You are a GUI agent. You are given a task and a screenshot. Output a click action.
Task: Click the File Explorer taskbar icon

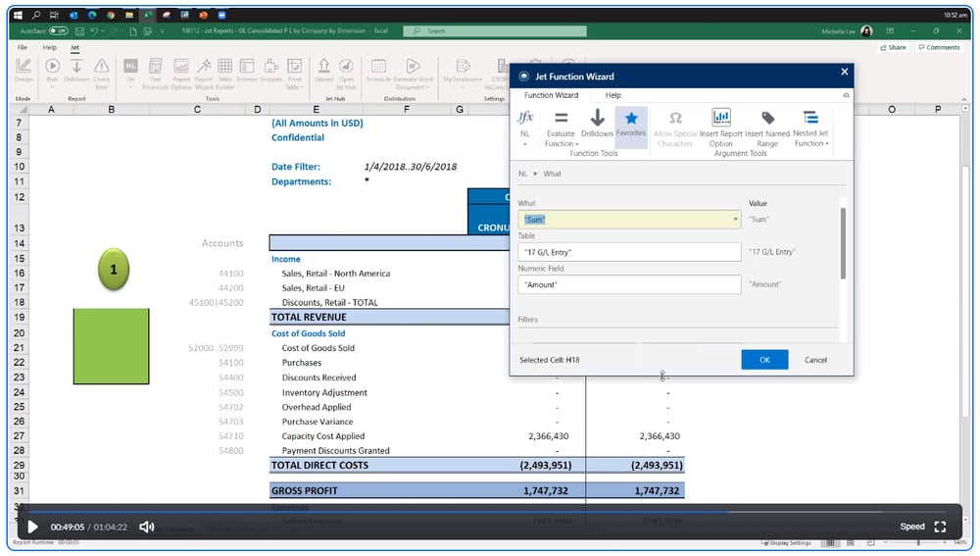coord(129,15)
